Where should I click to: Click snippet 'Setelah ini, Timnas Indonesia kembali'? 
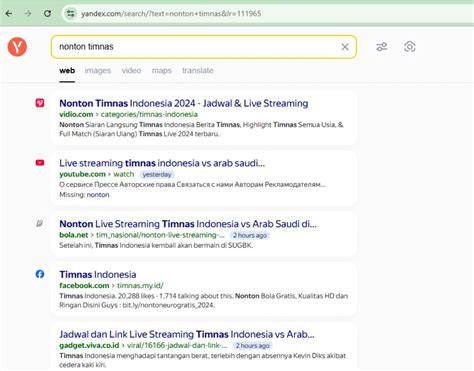pos(156,245)
